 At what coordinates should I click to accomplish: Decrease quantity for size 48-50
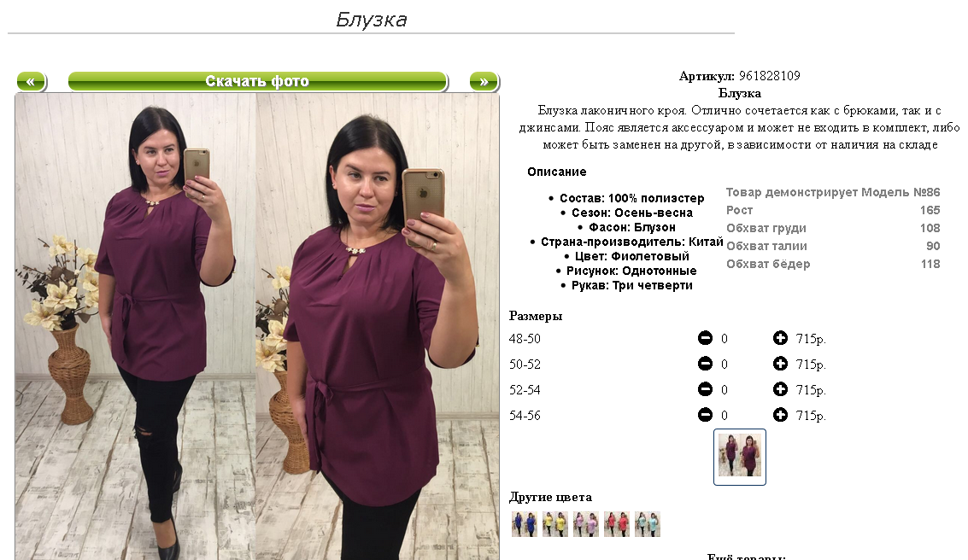(705, 338)
